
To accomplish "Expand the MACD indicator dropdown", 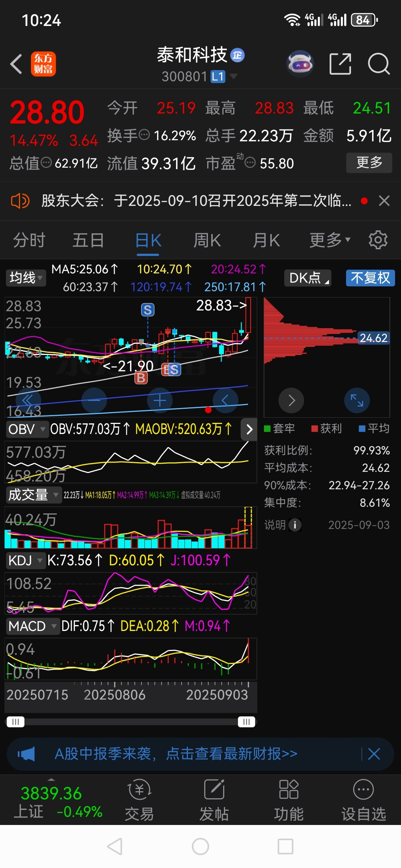I will tap(33, 626).
